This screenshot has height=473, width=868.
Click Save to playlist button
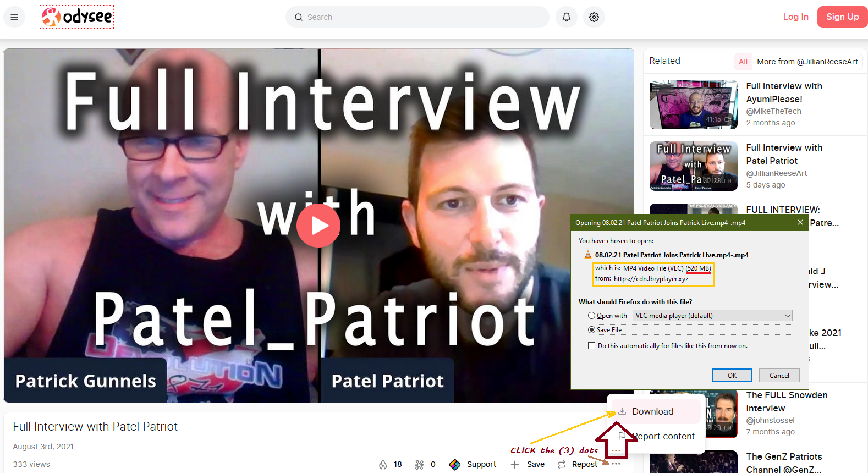pyautogui.click(x=528, y=465)
